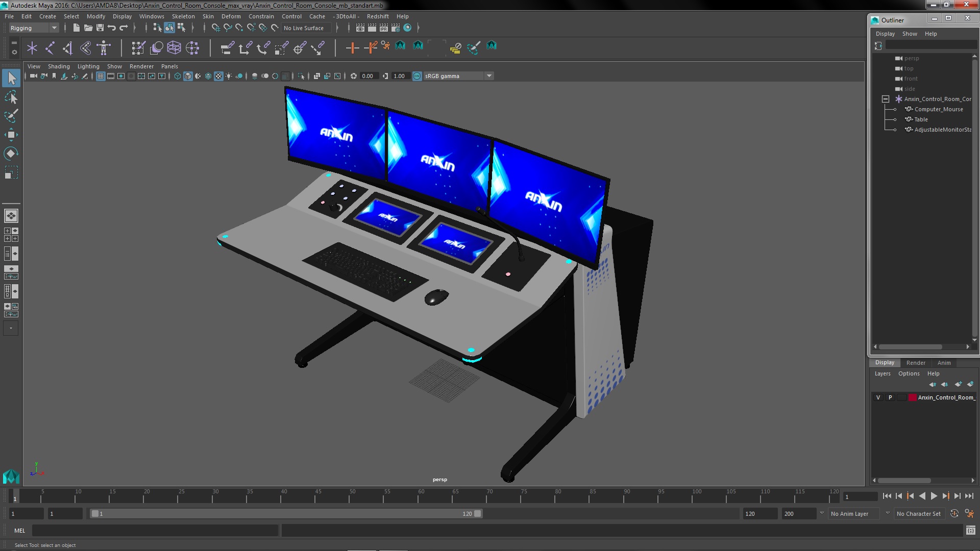Click the move layer up icon
This screenshot has height=551, width=980.
[x=933, y=384]
